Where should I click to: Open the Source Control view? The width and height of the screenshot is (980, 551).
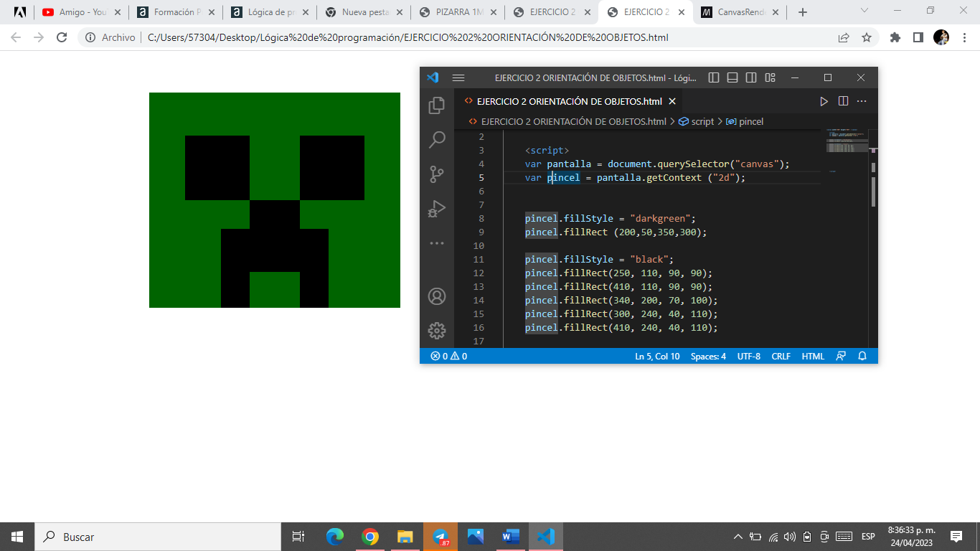[x=436, y=174]
